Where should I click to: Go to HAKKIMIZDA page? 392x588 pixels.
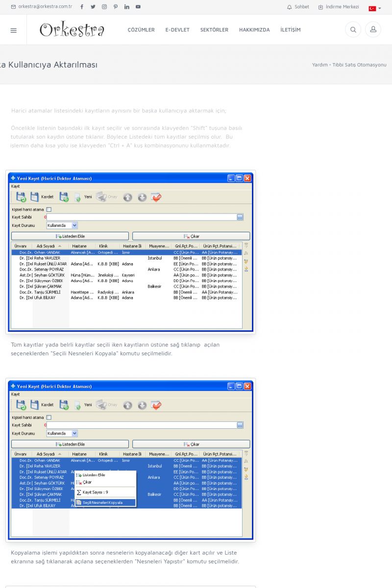point(254,30)
